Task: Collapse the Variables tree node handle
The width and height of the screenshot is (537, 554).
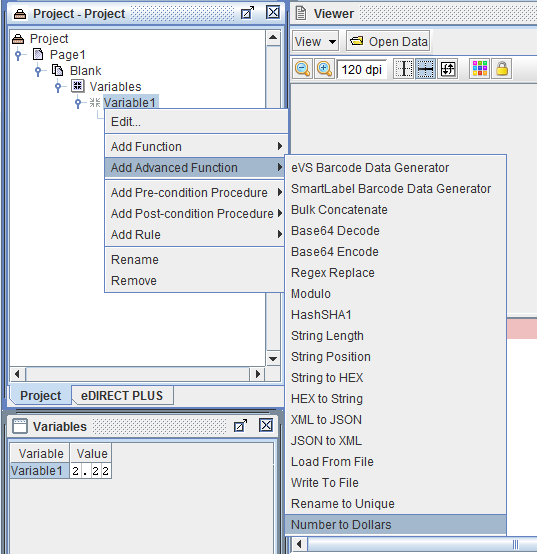Action: pos(58,87)
